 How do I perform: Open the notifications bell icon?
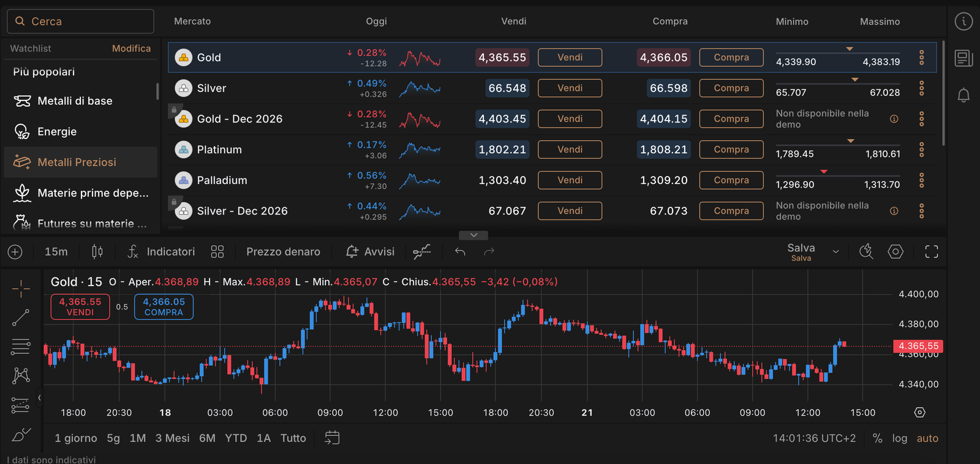963,95
